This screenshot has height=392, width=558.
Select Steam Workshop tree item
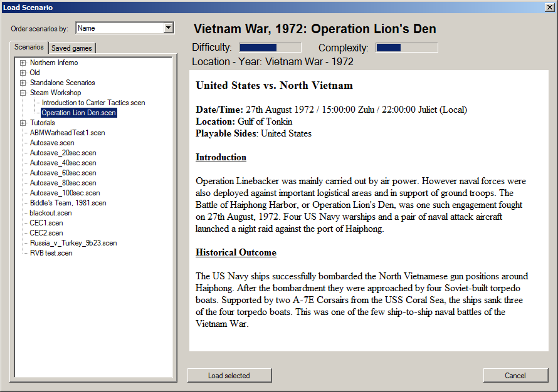(56, 93)
